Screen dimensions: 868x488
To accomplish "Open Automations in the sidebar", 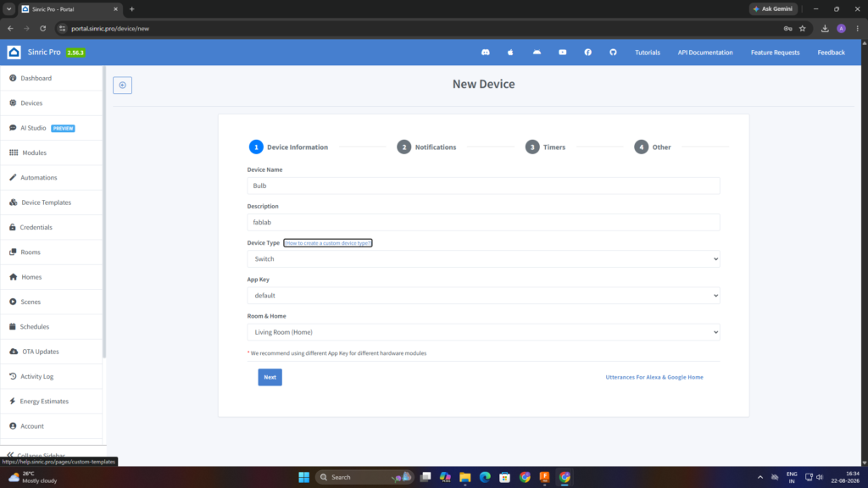I will [51, 178].
